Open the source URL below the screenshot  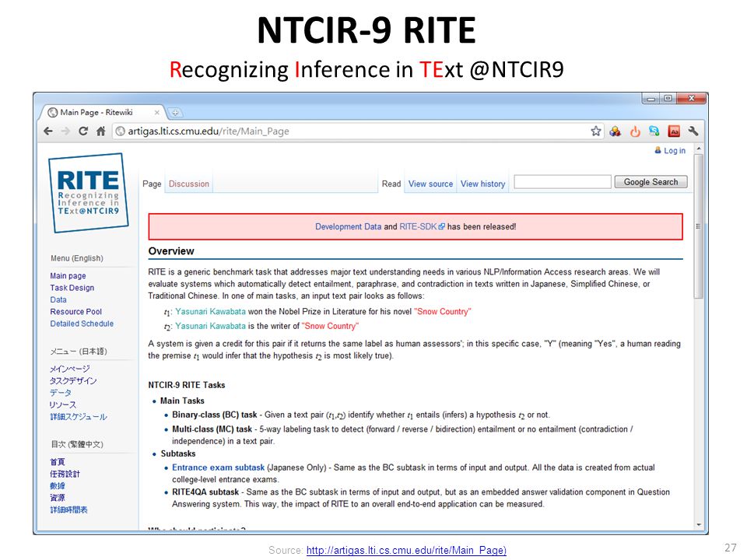click(x=406, y=551)
